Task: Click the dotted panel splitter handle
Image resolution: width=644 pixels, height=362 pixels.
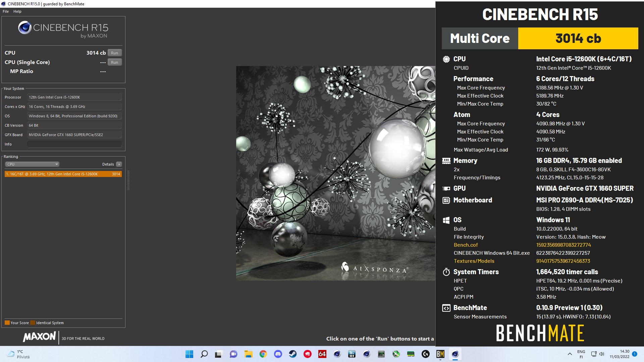Action: 128,180
